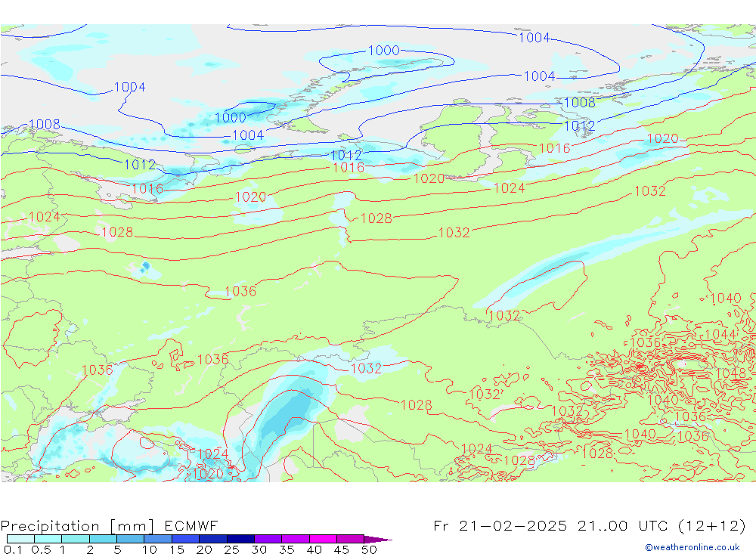
Task: Select the 45–50 mm legend color swatch
Action: (x=350, y=539)
